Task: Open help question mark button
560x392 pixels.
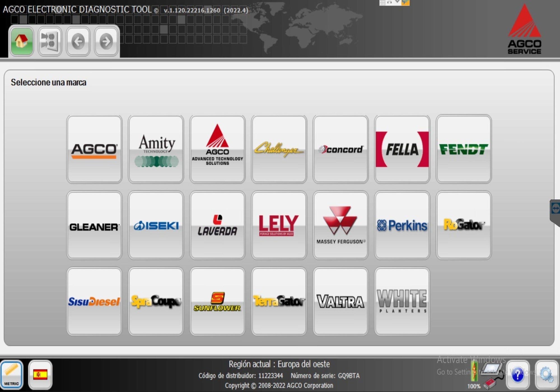Action: (x=518, y=375)
